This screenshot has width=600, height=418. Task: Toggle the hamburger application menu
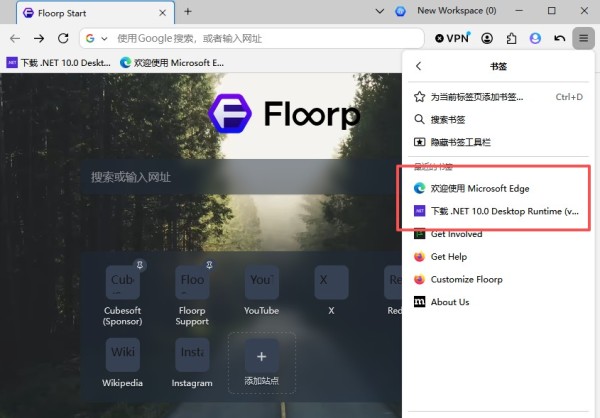pos(584,38)
